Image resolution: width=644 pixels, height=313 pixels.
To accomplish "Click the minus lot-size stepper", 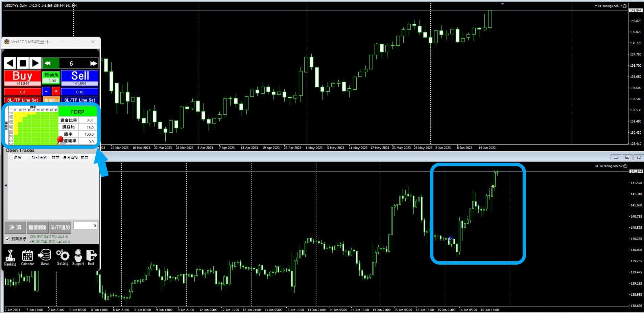I will [46, 91].
